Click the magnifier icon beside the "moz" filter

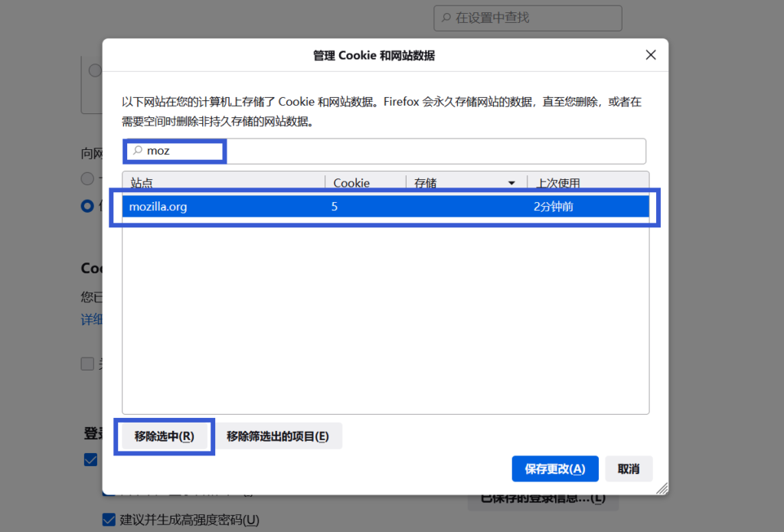(138, 152)
